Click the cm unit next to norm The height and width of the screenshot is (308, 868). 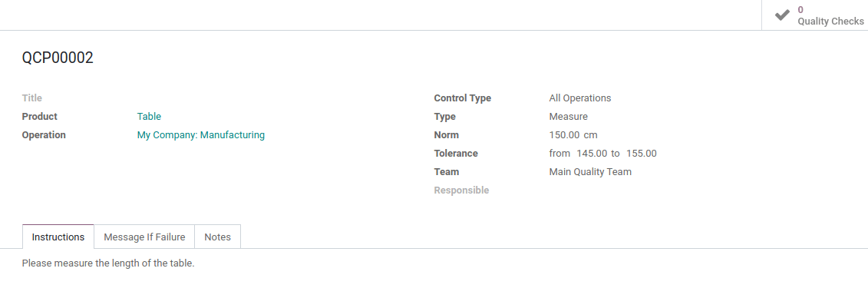pos(591,134)
